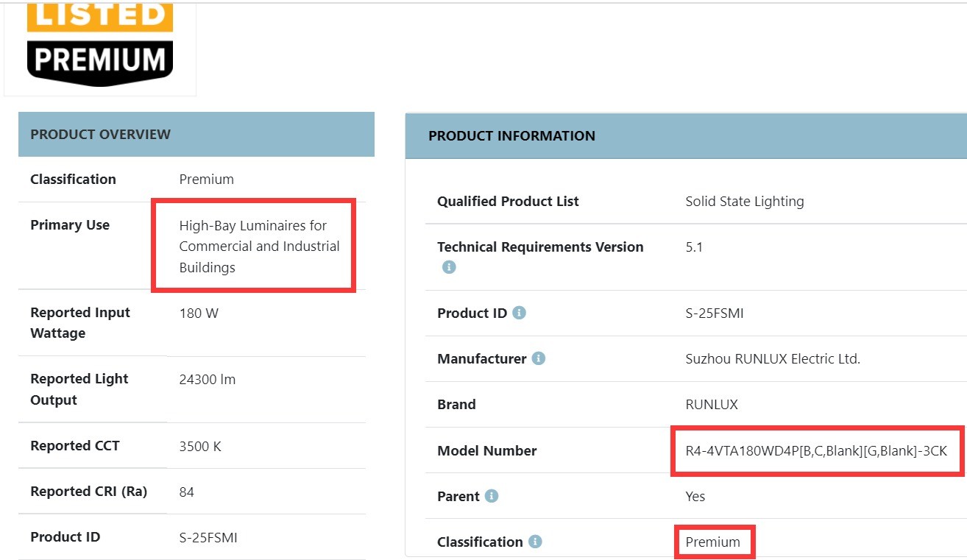The width and height of the screenshot is (967, 560).
Task: Select the Product Information panel header
Action: (684, 136)
